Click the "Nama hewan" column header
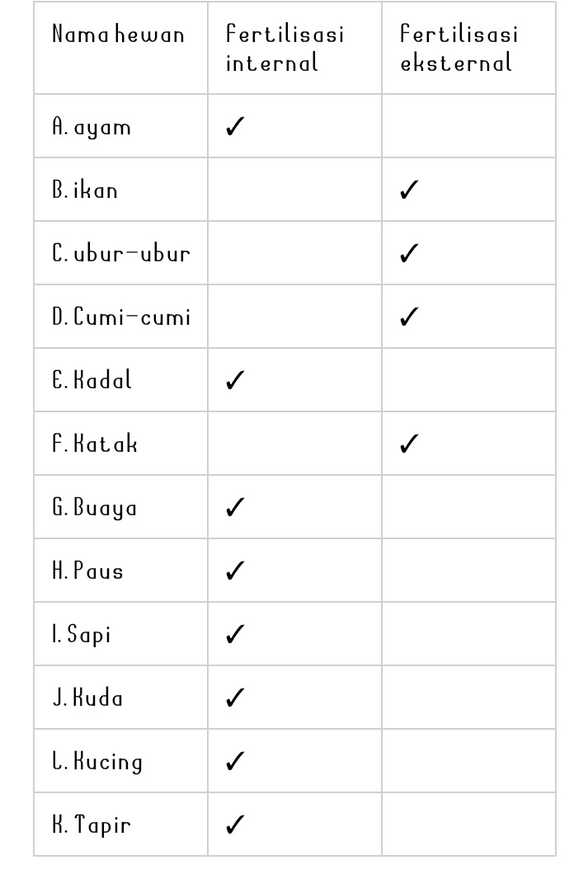This screenshot has height=874, width=588. pyautogui.click(x=119, y=35)
